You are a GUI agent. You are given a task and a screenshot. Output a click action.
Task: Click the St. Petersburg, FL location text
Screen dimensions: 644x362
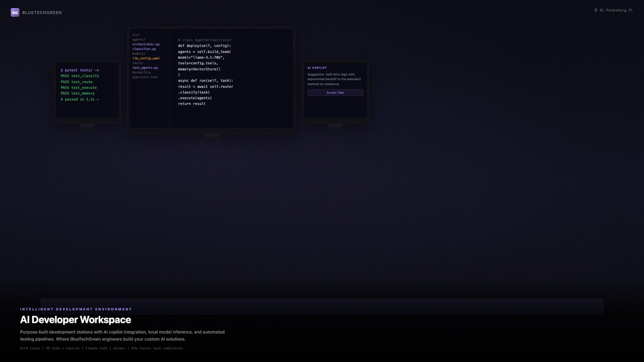click(616, 10)
